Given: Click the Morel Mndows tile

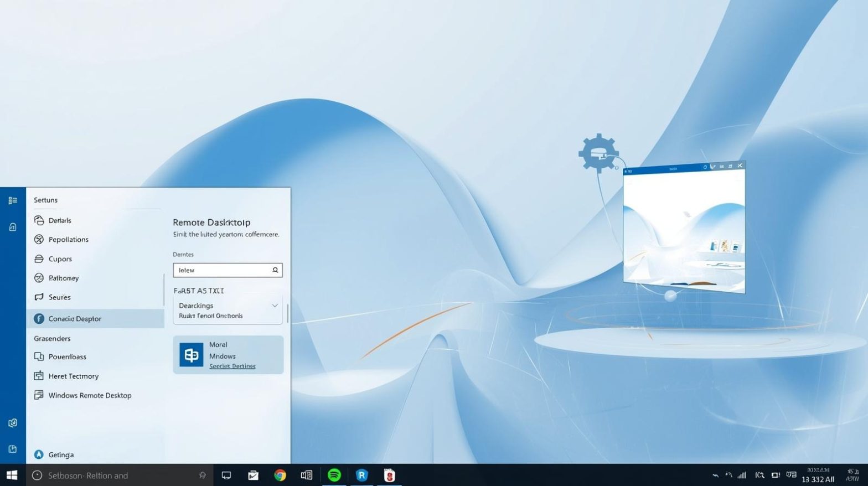Looking at the screenshot, I should (x=228, y=354).
